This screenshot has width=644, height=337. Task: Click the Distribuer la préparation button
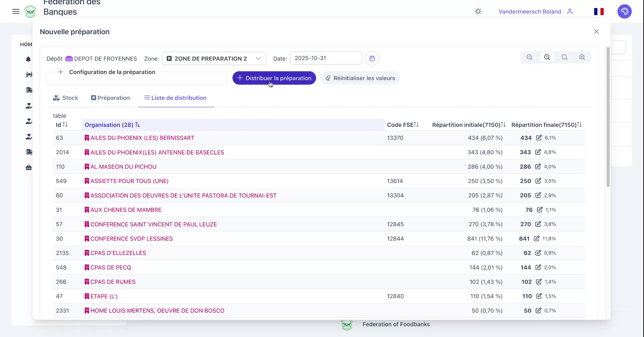(274, 78)
